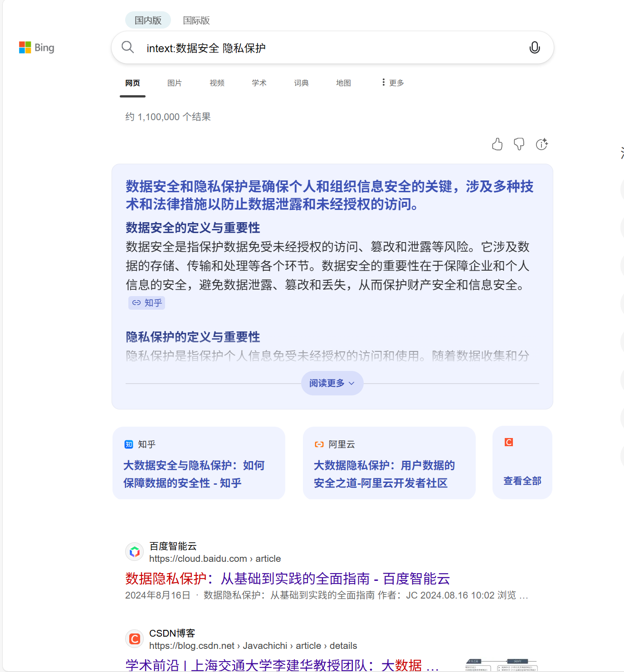Expand the answer with 阅读更多

click(331, 383)
